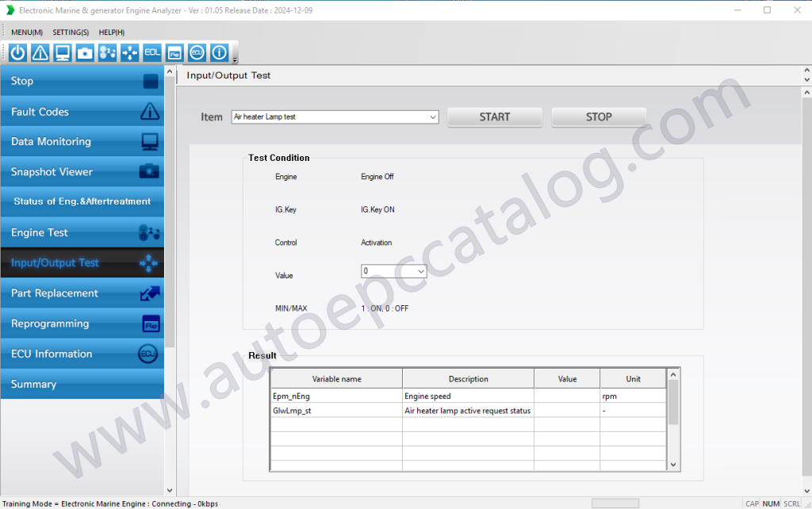Click the reprogramming toolbar icon
The image size is (812, 509).
(x=174, y=53)
